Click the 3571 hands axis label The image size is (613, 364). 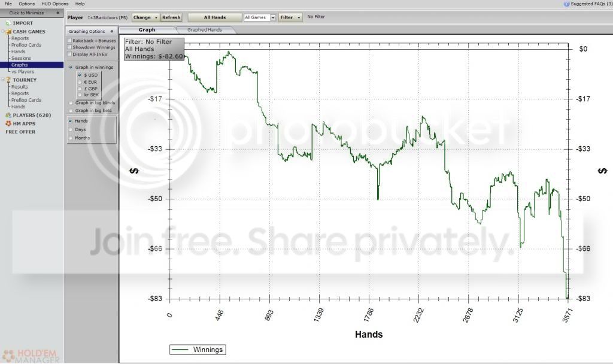point(568,315)
